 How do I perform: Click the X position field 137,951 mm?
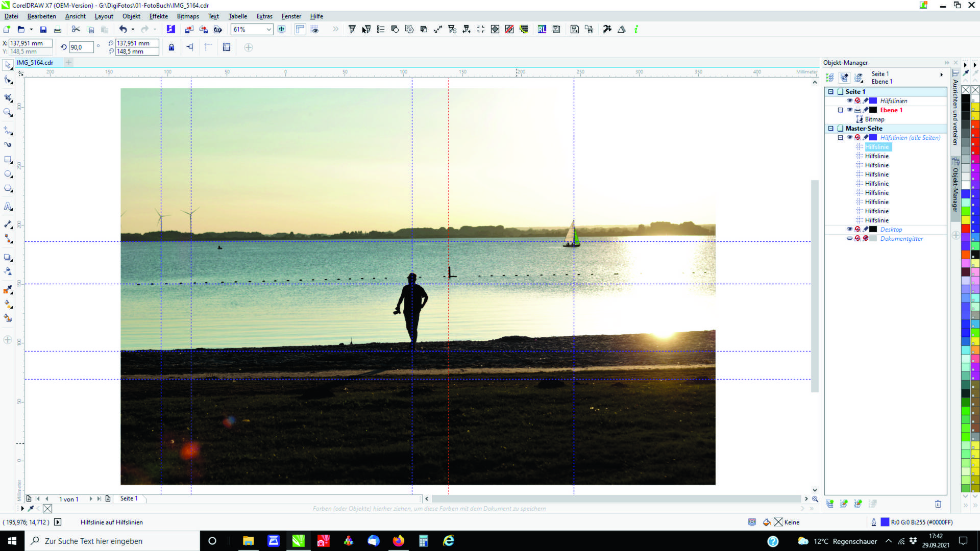(31, 43)
